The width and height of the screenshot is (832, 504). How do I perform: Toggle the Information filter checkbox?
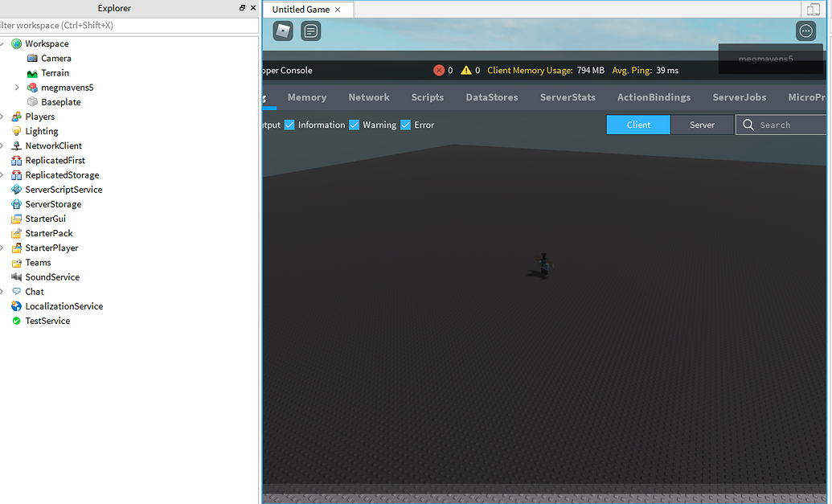pyautogui.click(x=291, y=125)
